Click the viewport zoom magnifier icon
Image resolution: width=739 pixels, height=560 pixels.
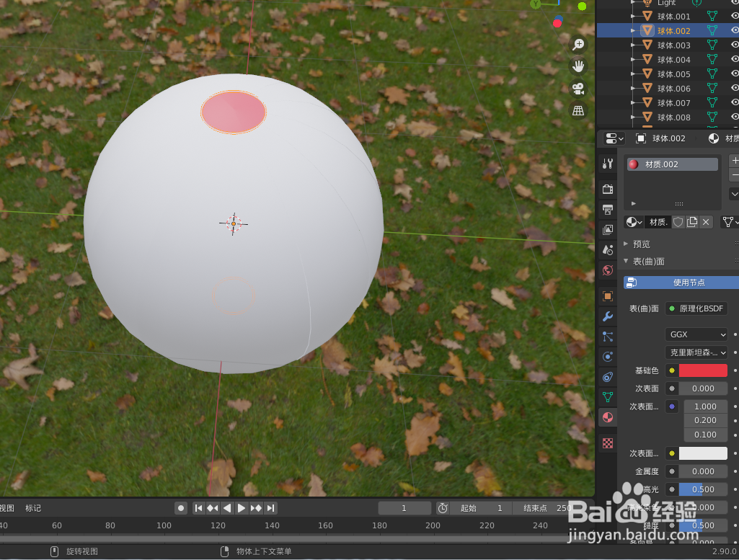pos(578,44)
